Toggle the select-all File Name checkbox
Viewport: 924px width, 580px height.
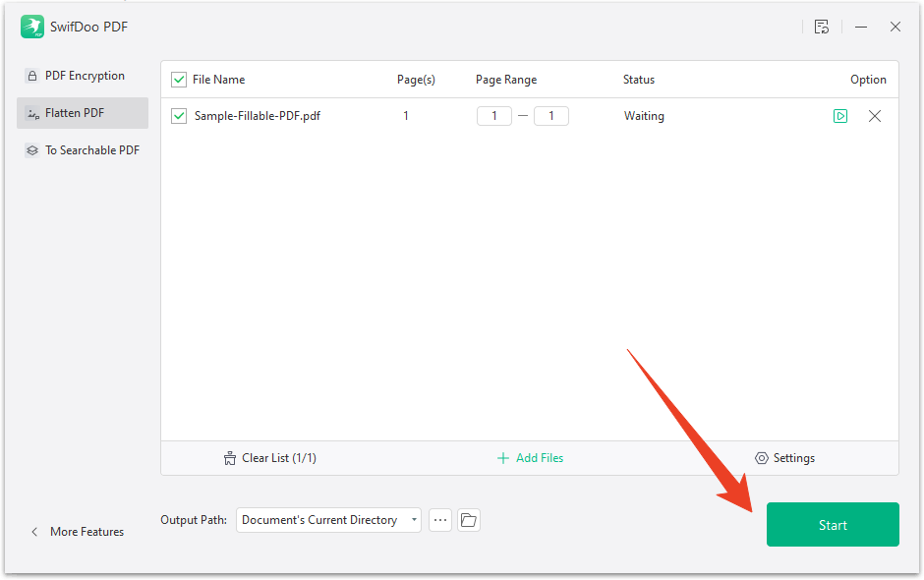[x=179, y=80]
